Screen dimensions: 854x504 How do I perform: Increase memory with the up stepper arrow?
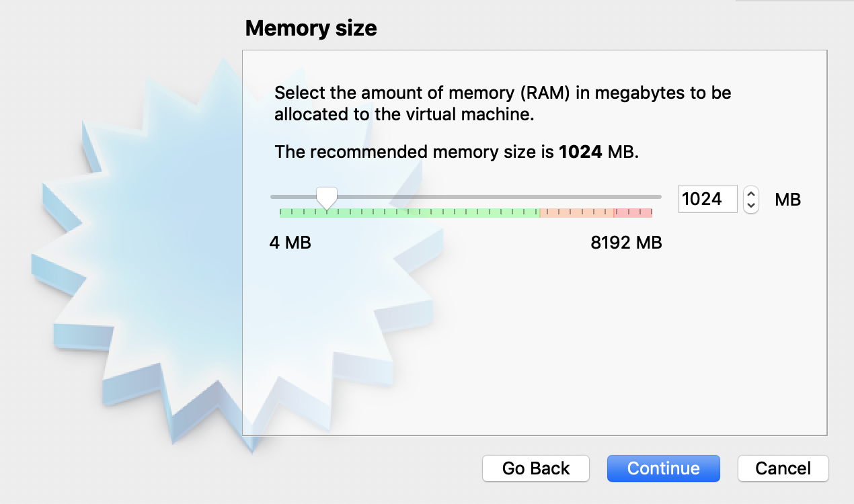pyautogui.click(x=750, y=195)
